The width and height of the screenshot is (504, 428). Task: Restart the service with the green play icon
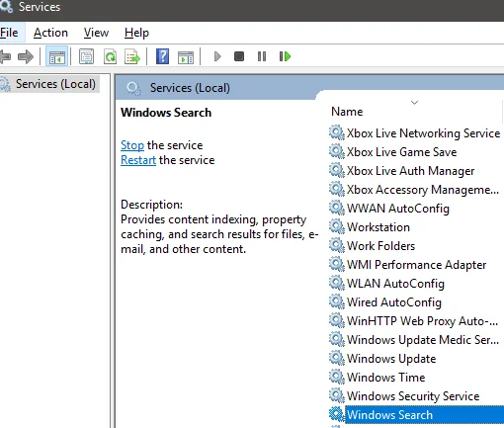[285, 56]
